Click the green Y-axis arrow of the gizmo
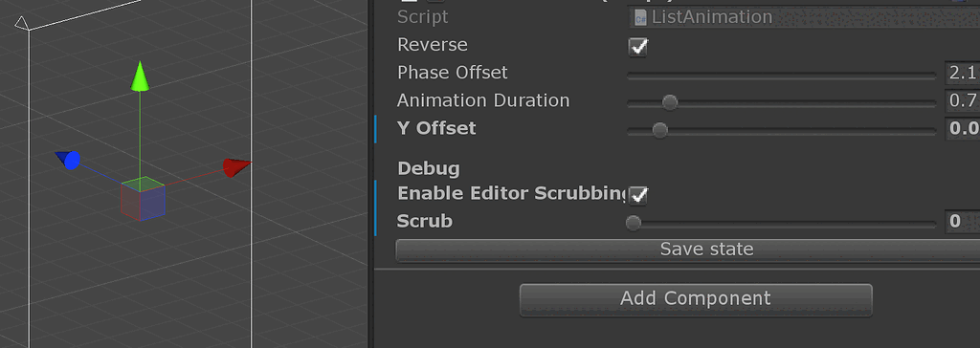This screenshot has height=348, width=980. click(x=140, y=76)
